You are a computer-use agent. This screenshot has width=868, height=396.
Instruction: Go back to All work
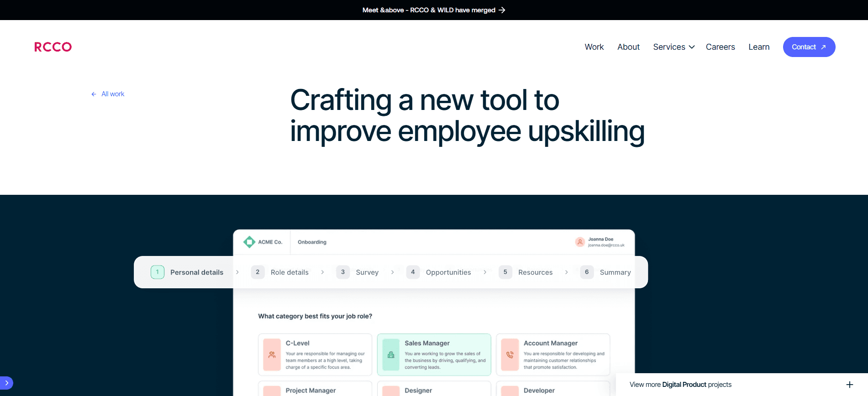pyautogui.click(x=108, y=94)
